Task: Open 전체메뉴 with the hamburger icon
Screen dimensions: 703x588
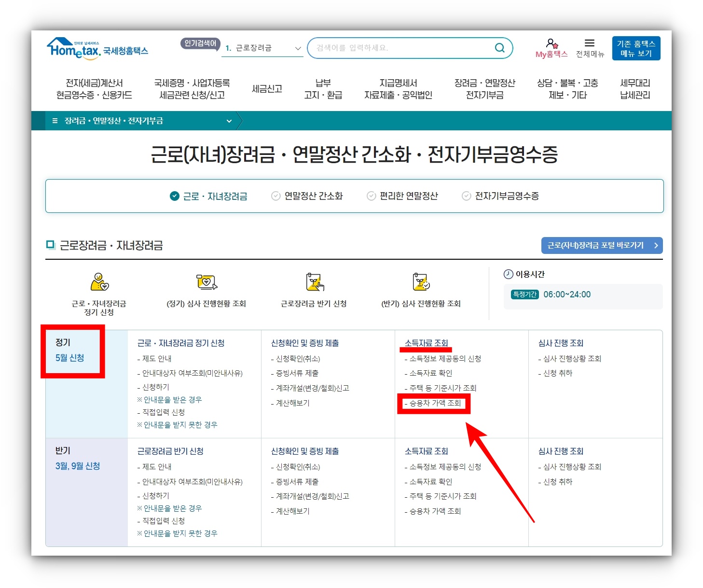Action: point(590,42)
